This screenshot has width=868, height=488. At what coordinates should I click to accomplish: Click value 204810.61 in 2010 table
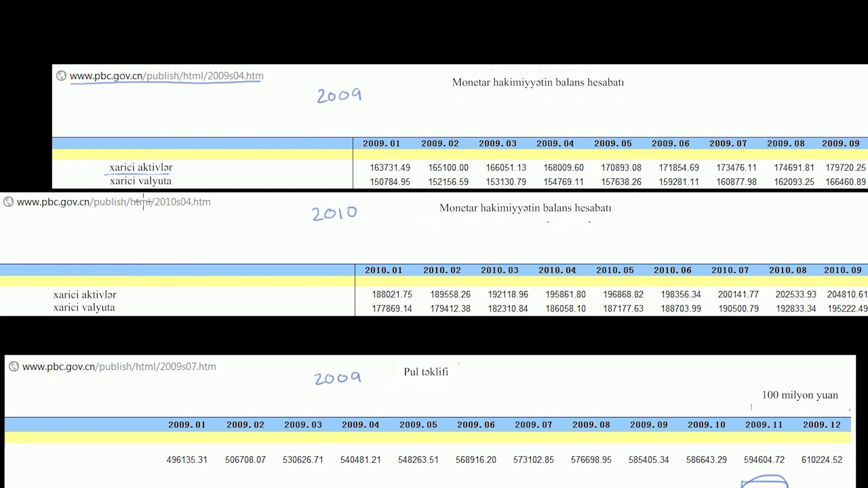(847, 294)
